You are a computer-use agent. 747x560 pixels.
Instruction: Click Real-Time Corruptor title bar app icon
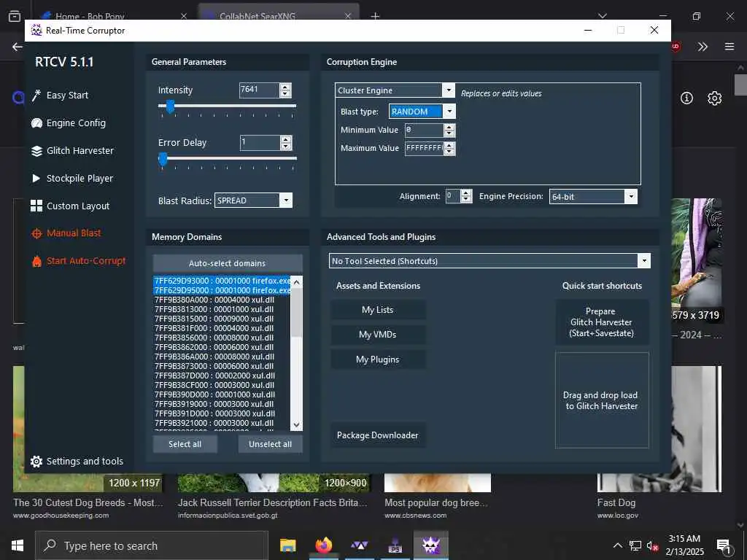[36, 30]
